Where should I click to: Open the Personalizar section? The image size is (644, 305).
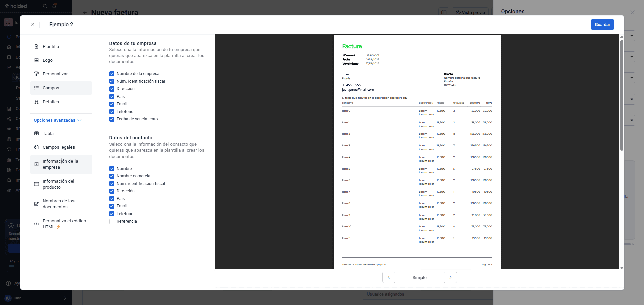[61, 74]
